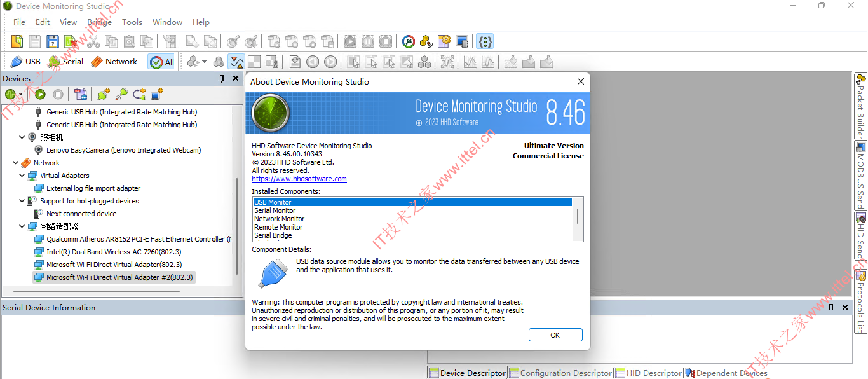Open the View menu
Screen dimensions: 868x379
[x=69, y=22]
